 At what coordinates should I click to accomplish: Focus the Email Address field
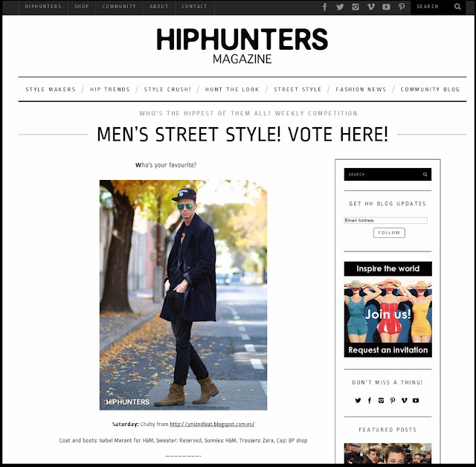(x=385, y=220)
